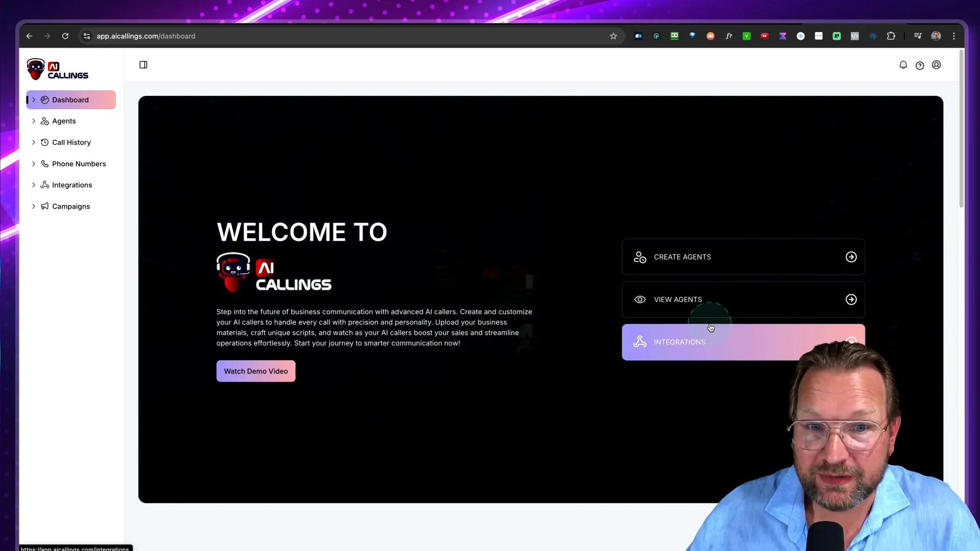Click the notifications bell icon
The height and width of the screenshot is (551, 980).
[x=903, y=65]
